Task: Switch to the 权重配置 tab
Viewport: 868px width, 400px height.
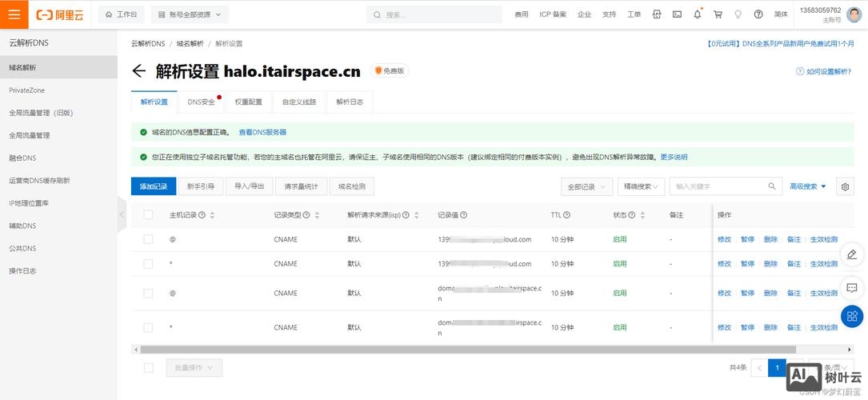Action: pyautogui.click(x=249, y=102)
